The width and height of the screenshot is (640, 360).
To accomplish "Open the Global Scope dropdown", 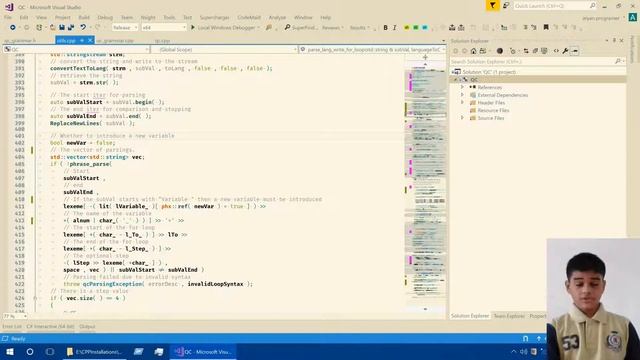I will point(224,49).
